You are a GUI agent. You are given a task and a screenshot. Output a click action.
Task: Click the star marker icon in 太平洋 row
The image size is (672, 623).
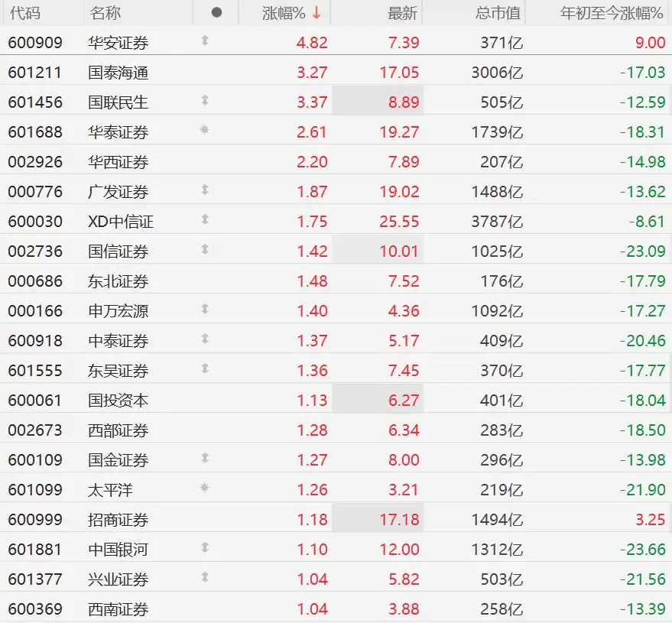click(204, 487)
